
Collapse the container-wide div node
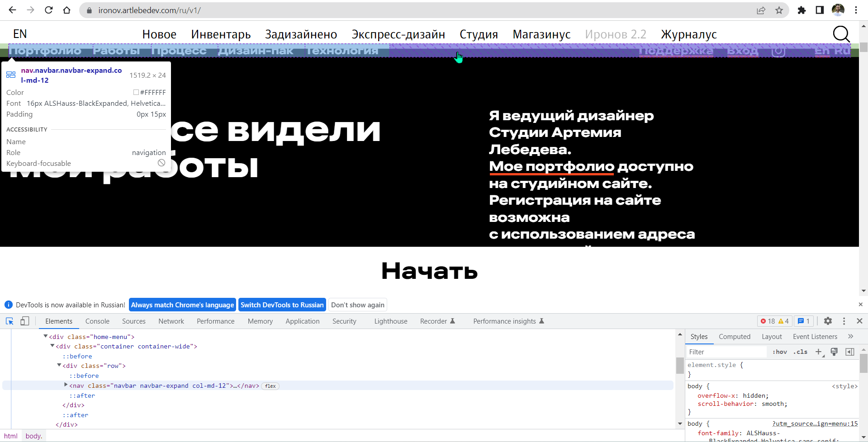tap(52, 346)
